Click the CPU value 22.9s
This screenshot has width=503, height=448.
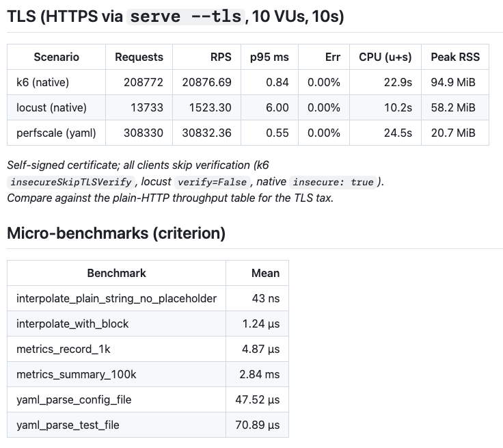tap(398, 82)
